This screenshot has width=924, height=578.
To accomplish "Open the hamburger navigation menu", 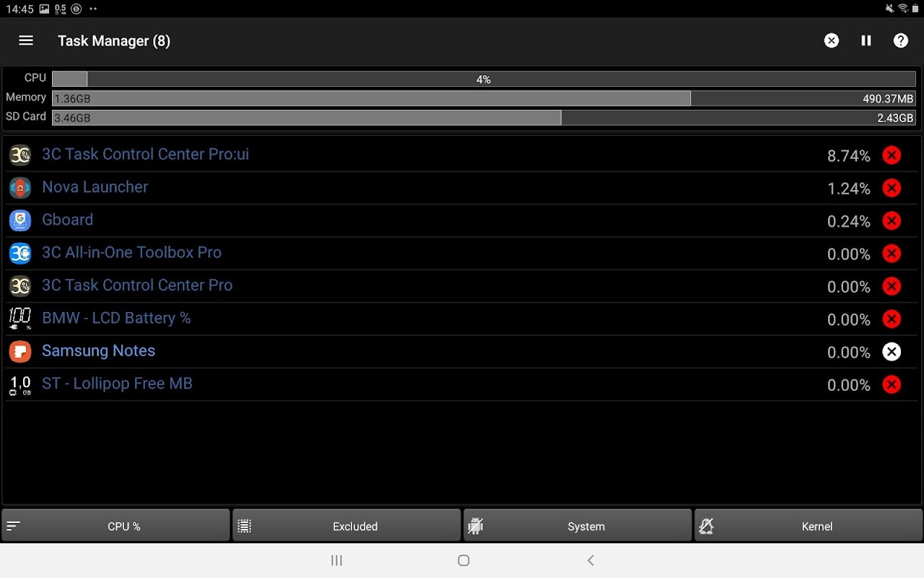I will click(26, 40).
